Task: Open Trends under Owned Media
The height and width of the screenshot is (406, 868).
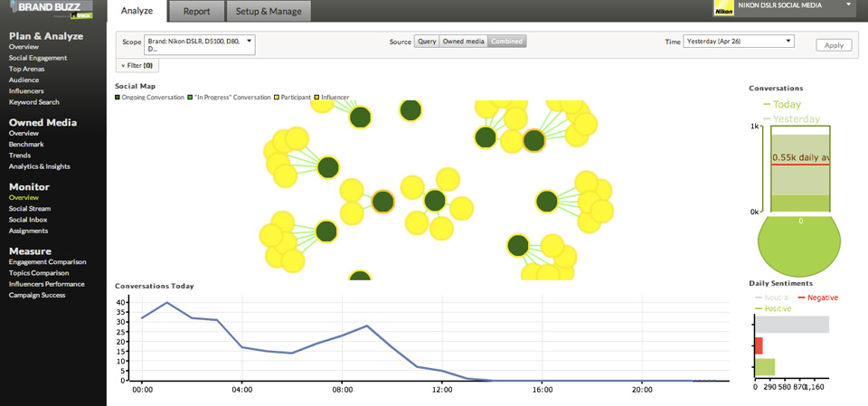Action: (x=19, y=156)
